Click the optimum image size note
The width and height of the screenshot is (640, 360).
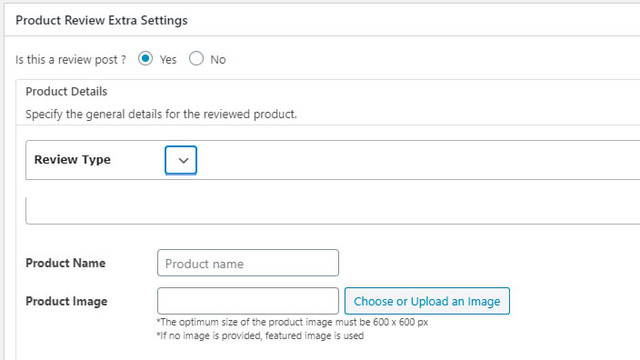click(x=292, y=322)
